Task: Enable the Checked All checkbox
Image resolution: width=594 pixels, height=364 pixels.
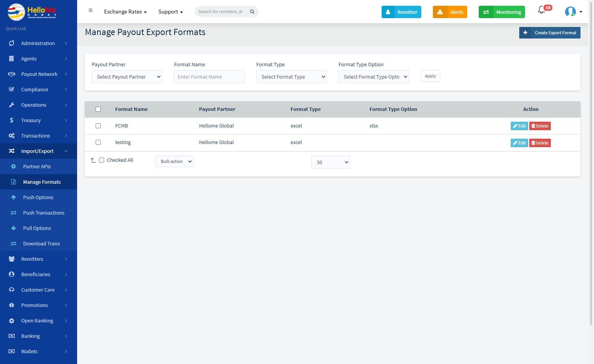Action: coord(101,160)
